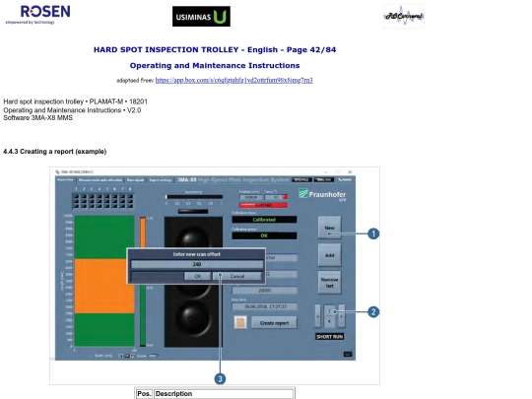The height and width of the screenshot is (399, 532).
Task: Select the first Inspection tab
Action: pyautogui.click(x=65, y=180)
